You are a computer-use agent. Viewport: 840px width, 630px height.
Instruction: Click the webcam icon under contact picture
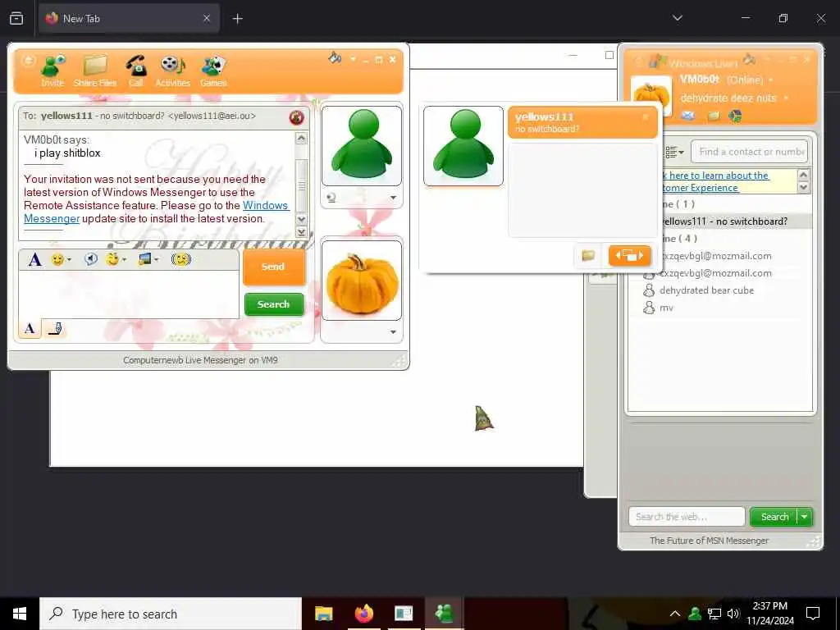tap(331, 198)
